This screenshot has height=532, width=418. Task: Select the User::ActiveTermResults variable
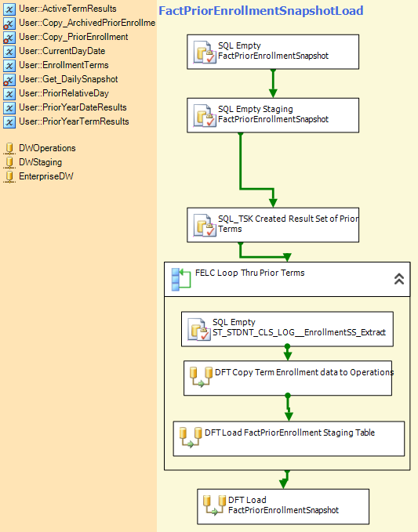tap(60, 9)
